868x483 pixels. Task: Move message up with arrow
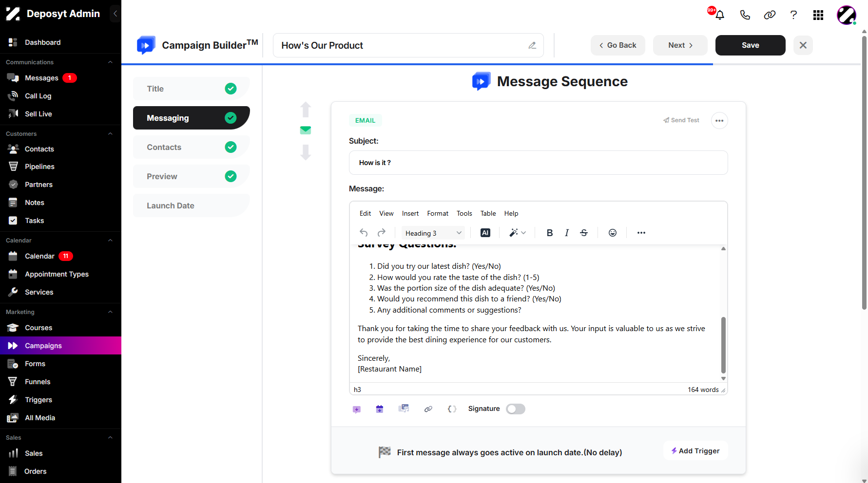pos(306,110)
